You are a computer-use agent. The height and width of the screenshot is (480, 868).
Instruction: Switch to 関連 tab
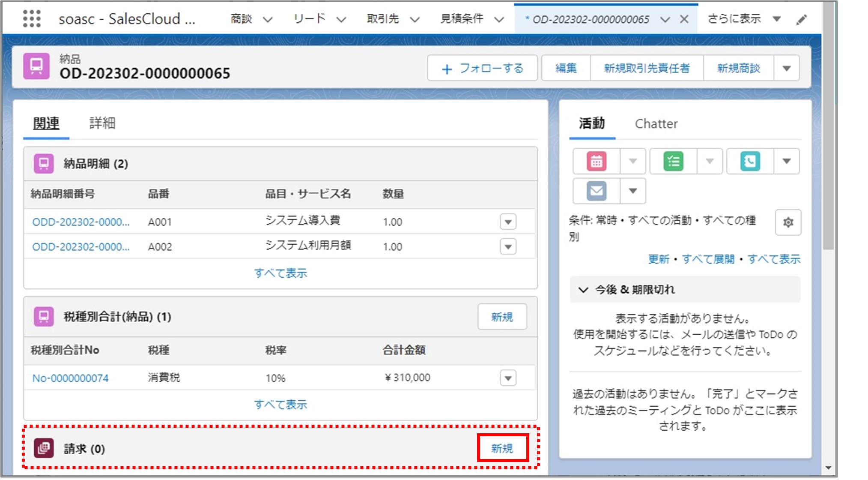point(46,123)
